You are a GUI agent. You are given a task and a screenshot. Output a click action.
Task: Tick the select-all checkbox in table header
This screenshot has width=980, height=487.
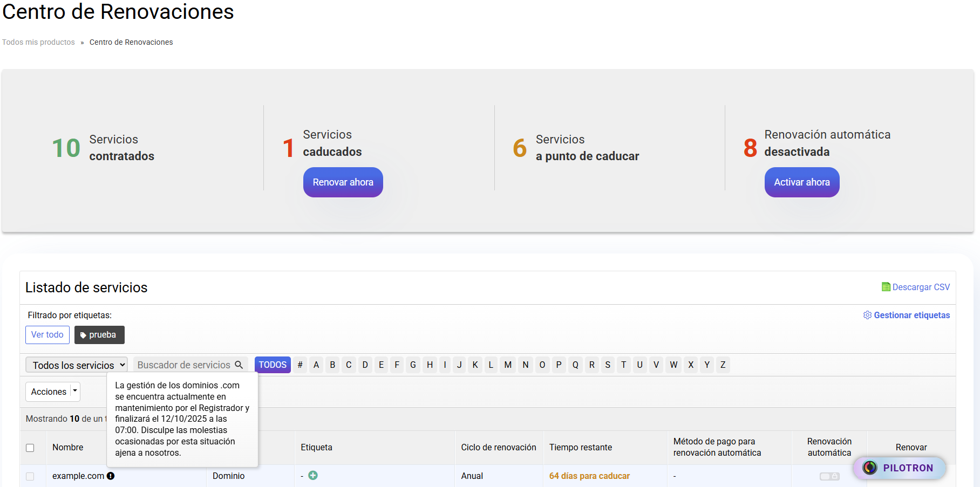pos(30,448)
